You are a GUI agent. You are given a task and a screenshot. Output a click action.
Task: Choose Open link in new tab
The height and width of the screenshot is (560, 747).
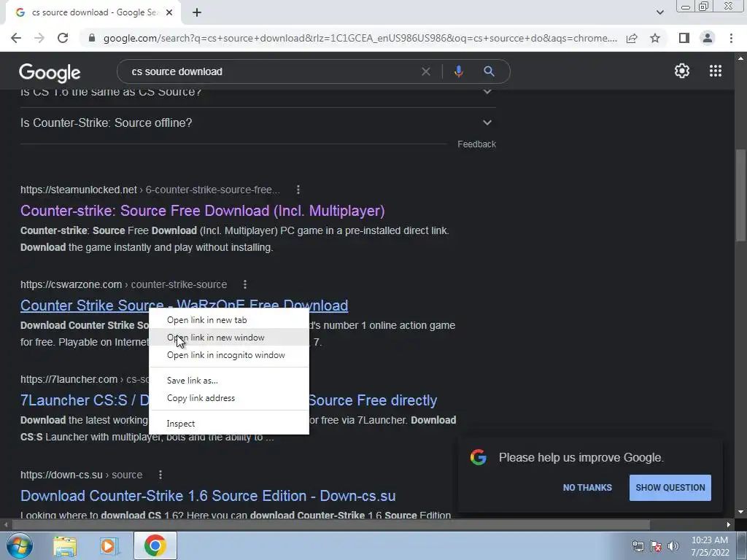[x=229, y=320]
